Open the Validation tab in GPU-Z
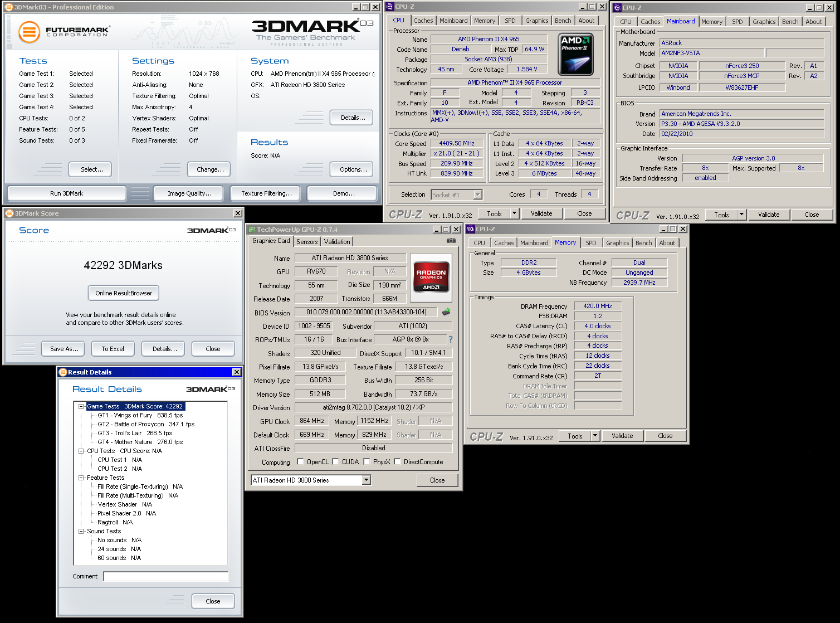Viewport: 840px width, 623px height. 337,242
